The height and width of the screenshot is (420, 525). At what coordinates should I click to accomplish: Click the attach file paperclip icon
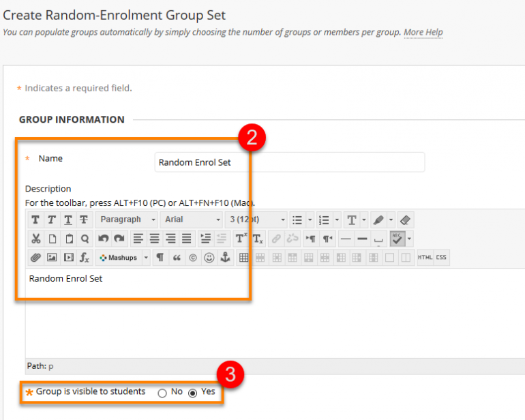coord(35,258)
